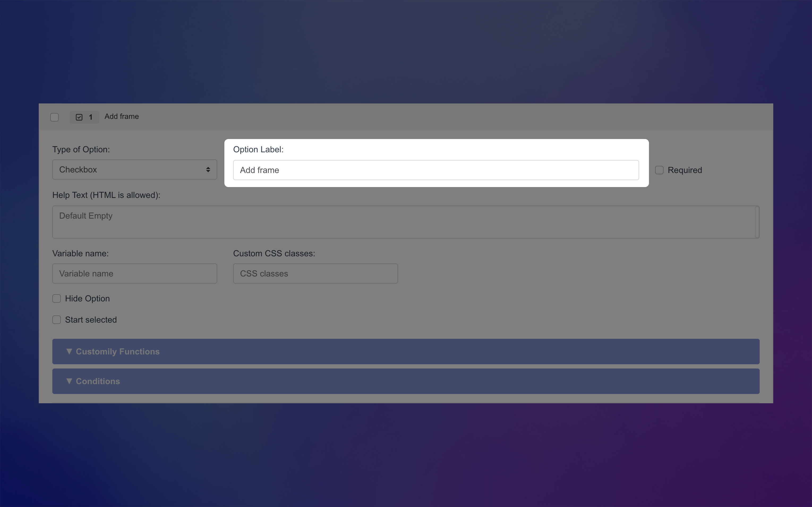Image resolution: width=812 pixels, height=507 pixels.
Task: Click the Add frame option header label
Action: (121, 116)
